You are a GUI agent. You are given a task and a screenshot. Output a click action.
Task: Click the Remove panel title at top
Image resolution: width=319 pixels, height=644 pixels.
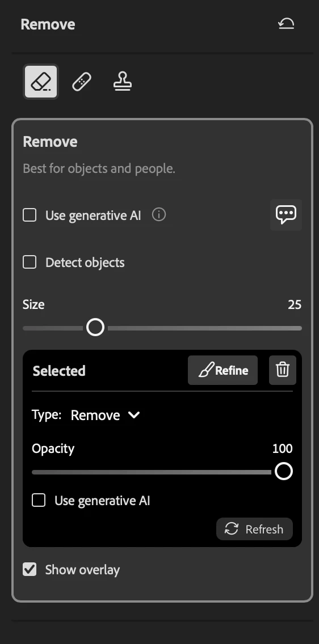(x=48, y=24)
